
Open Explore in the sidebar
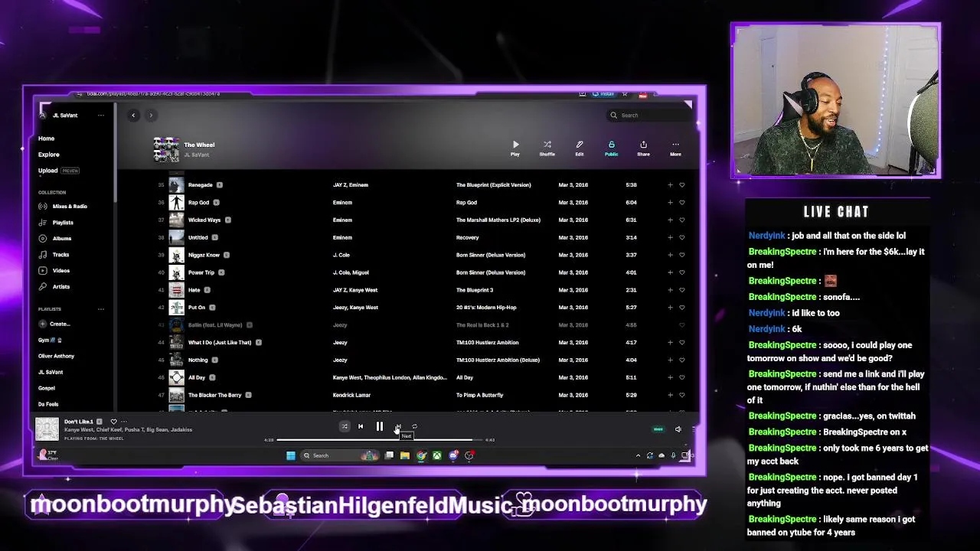[x=49, y=155]
